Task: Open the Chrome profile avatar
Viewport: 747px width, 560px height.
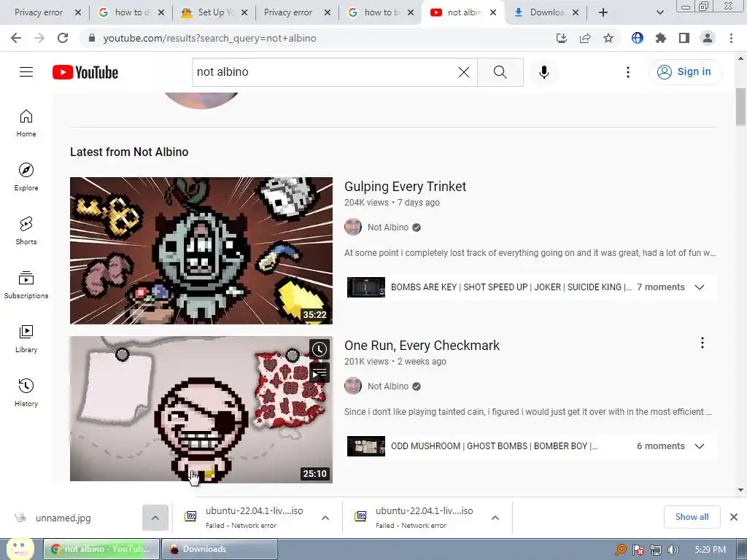Action: click(708, 38)
